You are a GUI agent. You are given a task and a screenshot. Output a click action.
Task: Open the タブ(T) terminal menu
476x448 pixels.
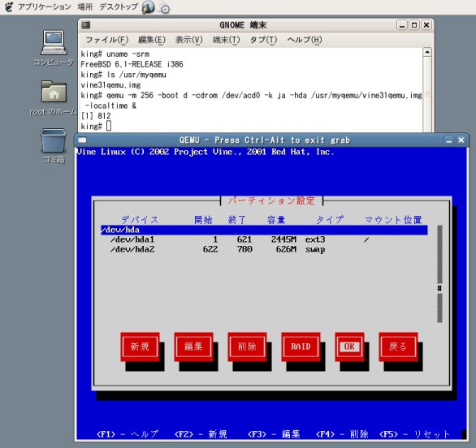263,40
